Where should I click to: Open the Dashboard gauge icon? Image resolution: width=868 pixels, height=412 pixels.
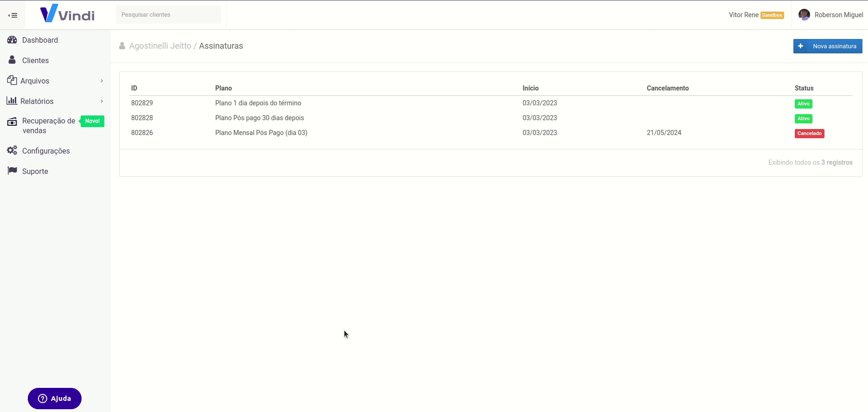pyautogui.click(x=12, y=40)
